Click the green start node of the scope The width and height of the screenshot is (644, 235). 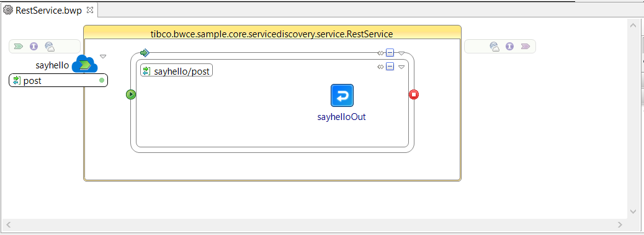point(131,94)
